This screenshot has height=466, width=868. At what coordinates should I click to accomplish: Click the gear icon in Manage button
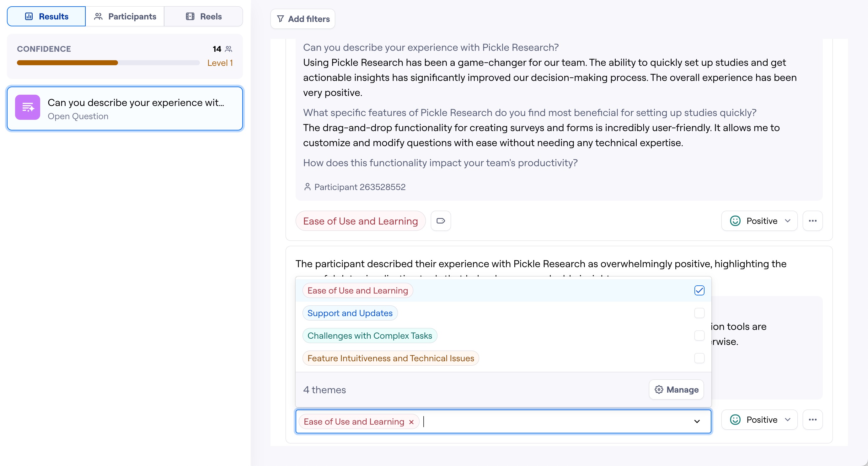(x=659, y=390)
